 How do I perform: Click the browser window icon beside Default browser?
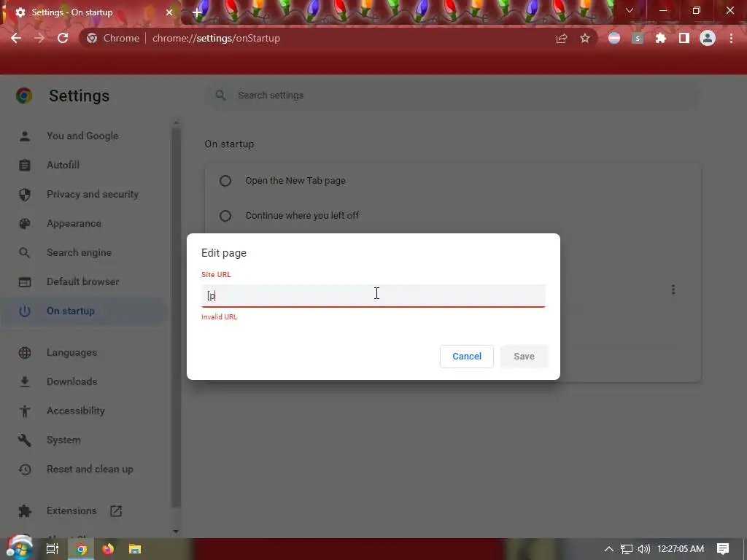[25, 282]
